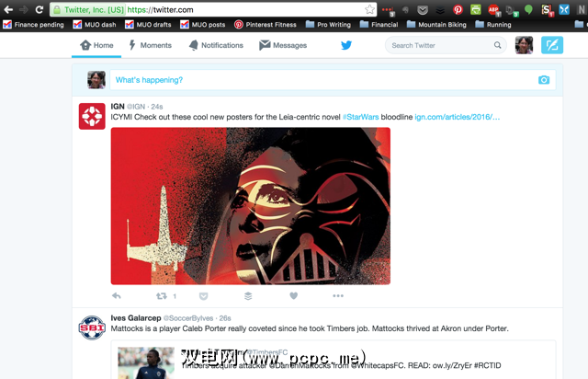Expand the Mountain Biking bookmark folder
Viewport: 588px width, 379px height.
pos(436,25)
